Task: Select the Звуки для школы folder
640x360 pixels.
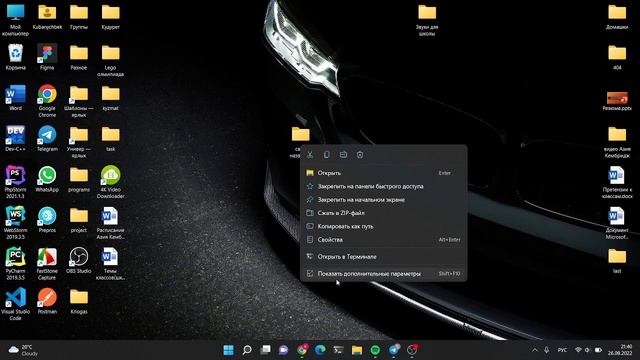Action: [x=427, y=20]
